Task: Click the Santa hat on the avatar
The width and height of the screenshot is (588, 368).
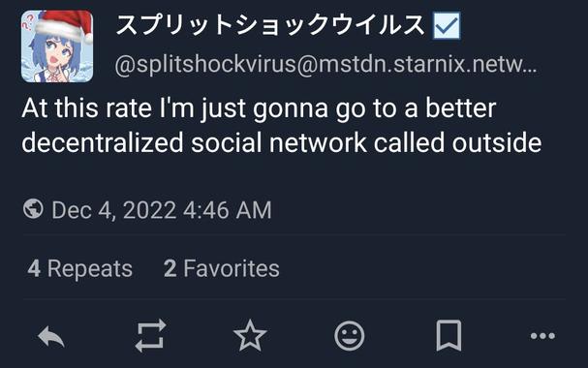Action: click(x=65, y=24)
